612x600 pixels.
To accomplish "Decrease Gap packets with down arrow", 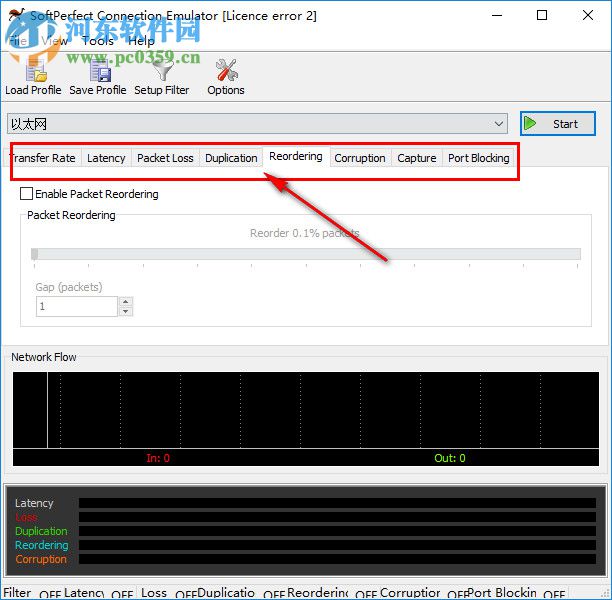I will pyautogui.click(x=126, y=312).
